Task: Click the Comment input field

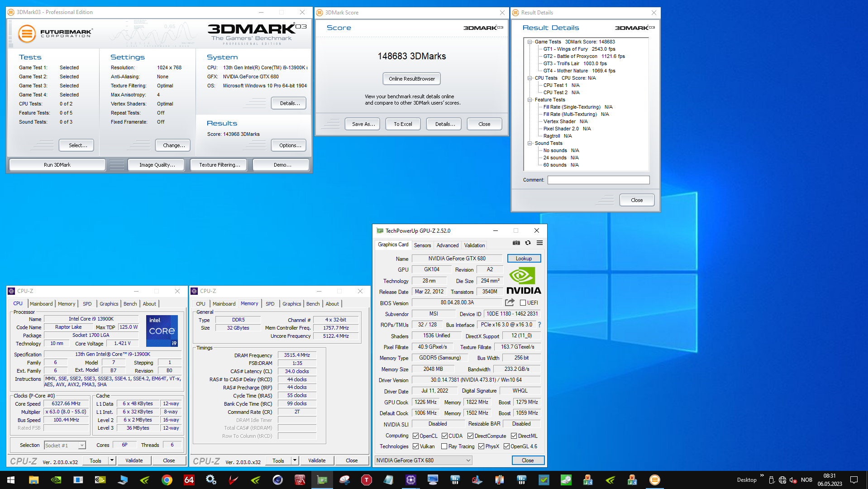Action: click(598, 180)
